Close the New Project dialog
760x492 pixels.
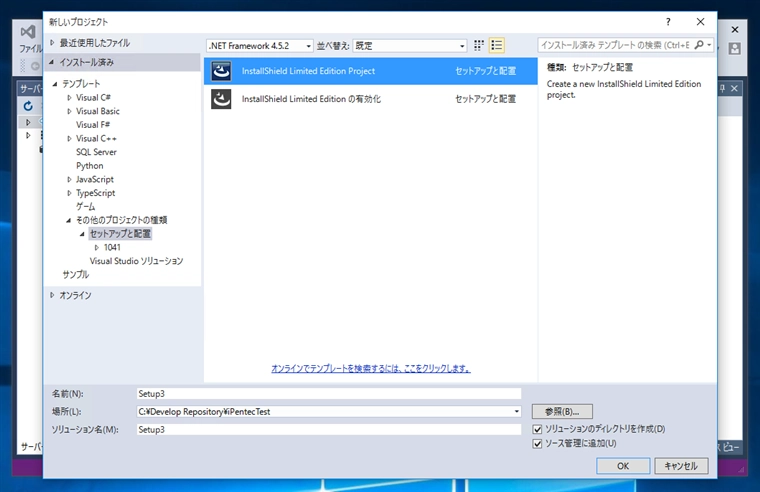700,22
